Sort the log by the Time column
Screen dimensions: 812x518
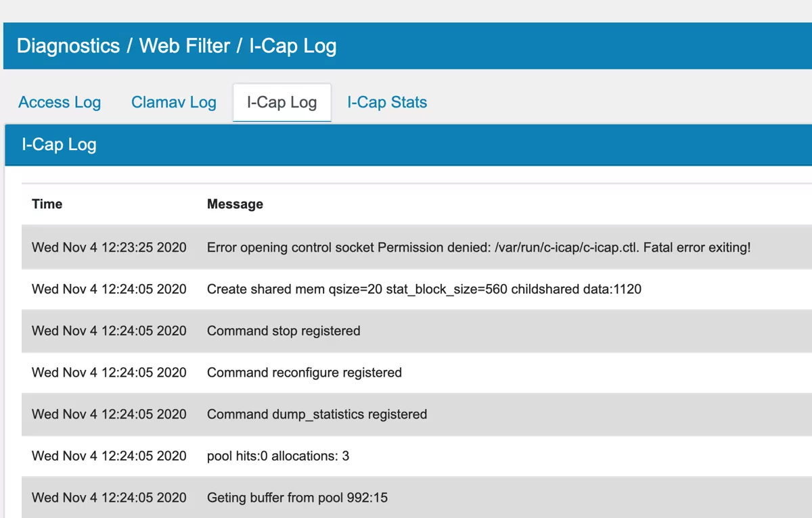tap(46, 204)
